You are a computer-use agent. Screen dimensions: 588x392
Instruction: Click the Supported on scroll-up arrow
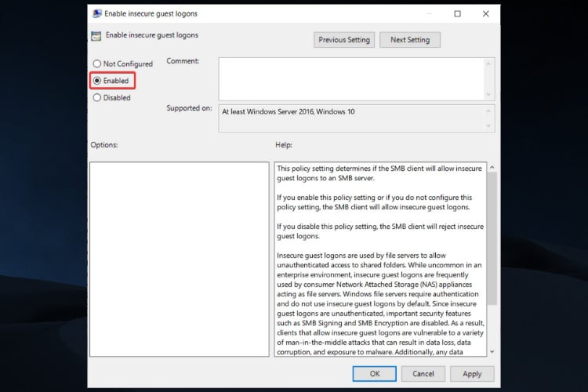click(x=488, y=111)
